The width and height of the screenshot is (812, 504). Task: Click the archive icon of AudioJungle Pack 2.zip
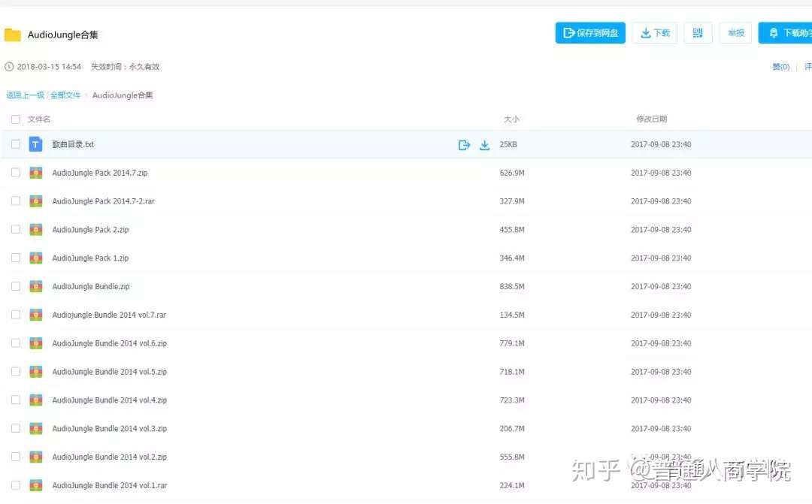pyautogui.click(x=36, y=230)
